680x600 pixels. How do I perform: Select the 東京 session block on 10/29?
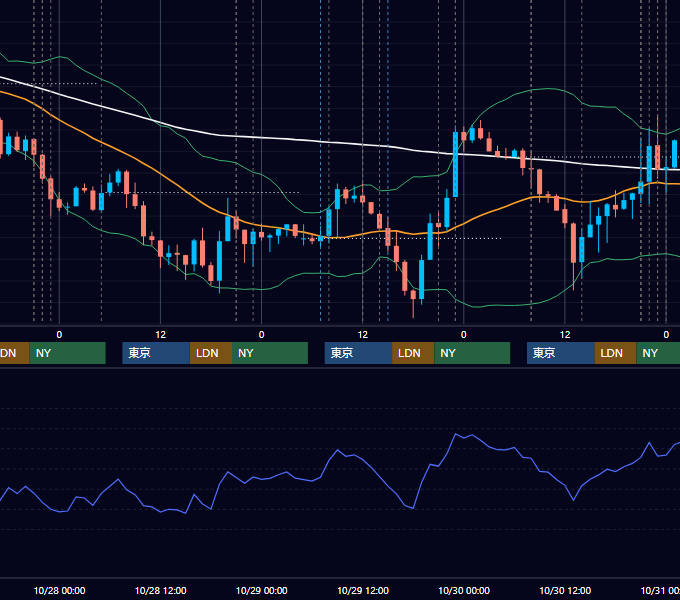358,353
